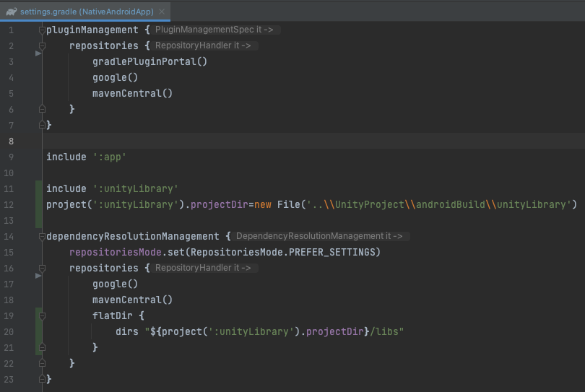
Task: Click the run arrow gutter icon near line 3
Action: click(38, 53)
